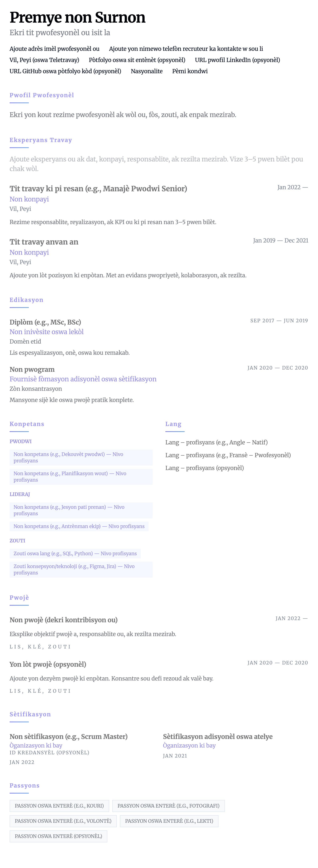Click the name heading Premye non Surnon
The width and height of the screenshot is (318, 868).
click(x=77, y=18)
